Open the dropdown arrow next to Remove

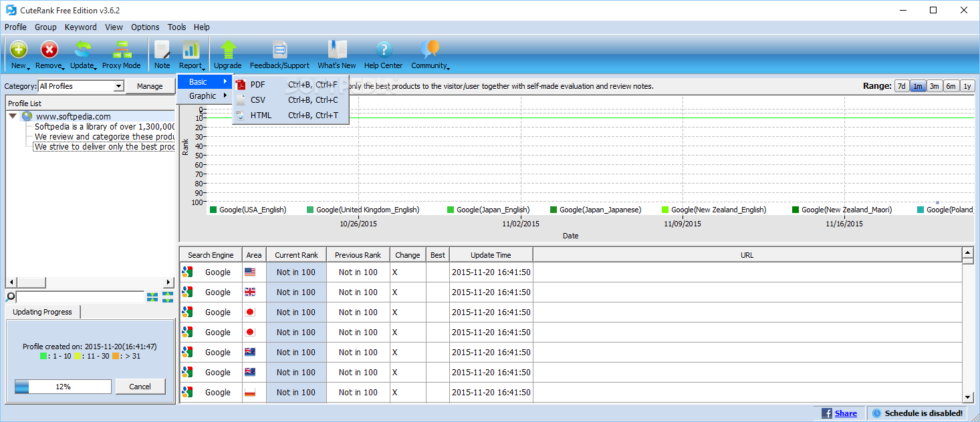click(64, 67)
